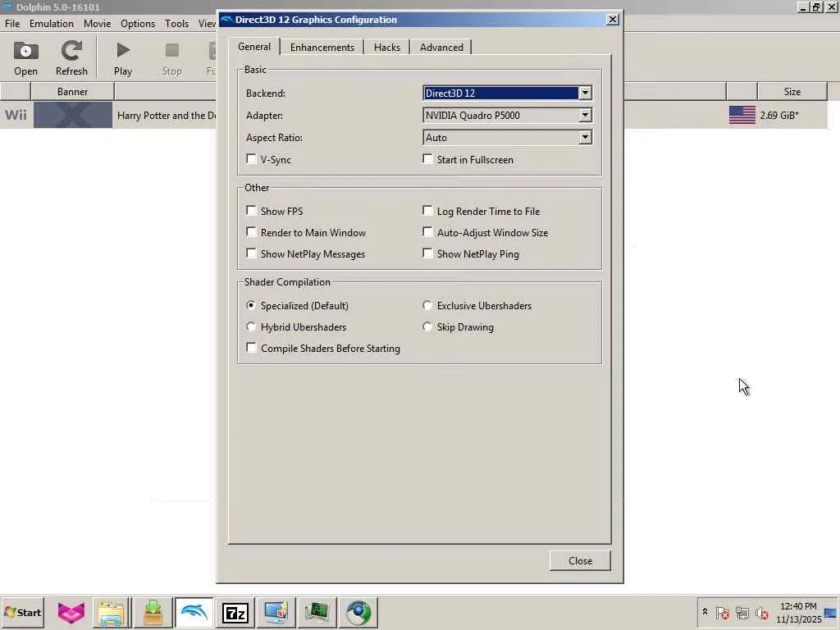This screenshot has height=630, width=840.
Task: Click the 2.69 GiB size value
Action: pyautogui.click(x=779, y=115)
